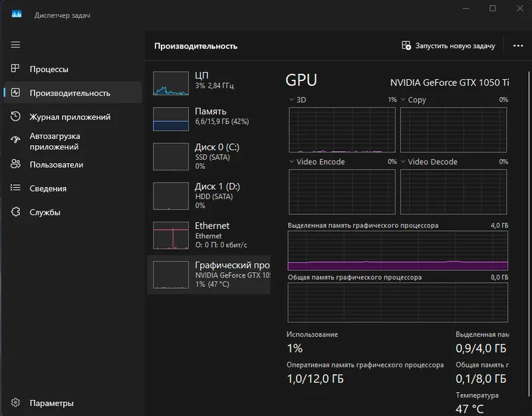Click the Параметры gear icon
Screen dimensions: 532x416
[x=15, y=403]
